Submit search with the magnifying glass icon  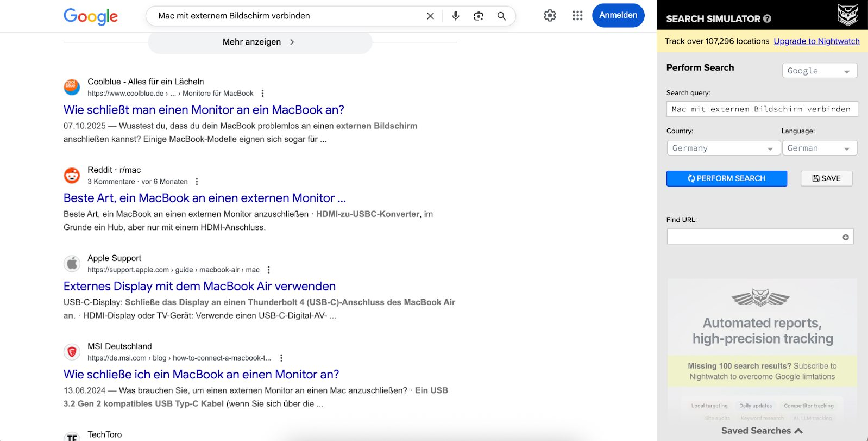point(501,16)
